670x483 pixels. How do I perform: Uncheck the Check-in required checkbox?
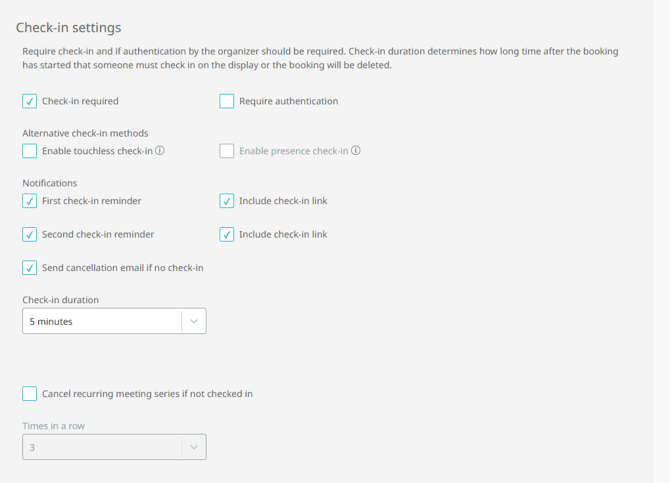click(30, 101)
